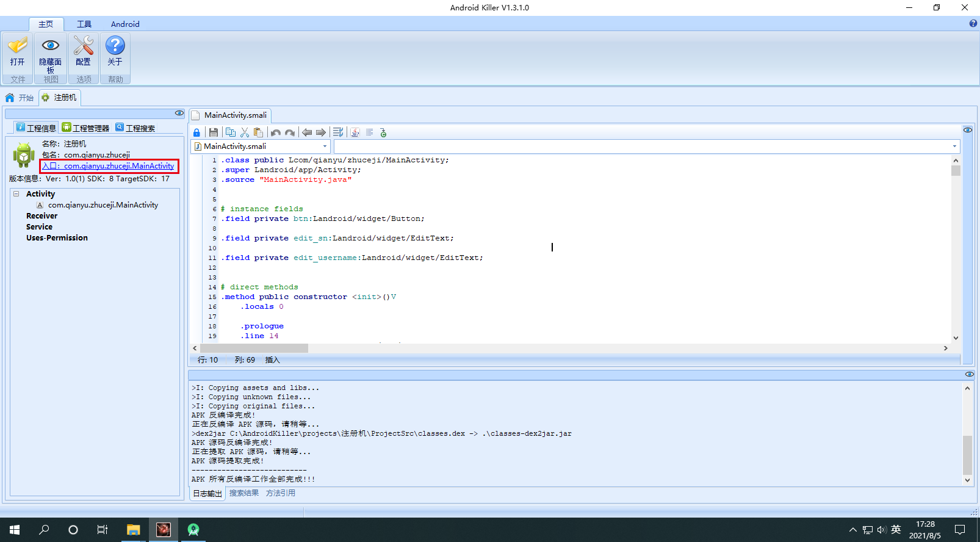Select the 工程管理器 tab
980x542 pixels.
click(x=85, y=128)
